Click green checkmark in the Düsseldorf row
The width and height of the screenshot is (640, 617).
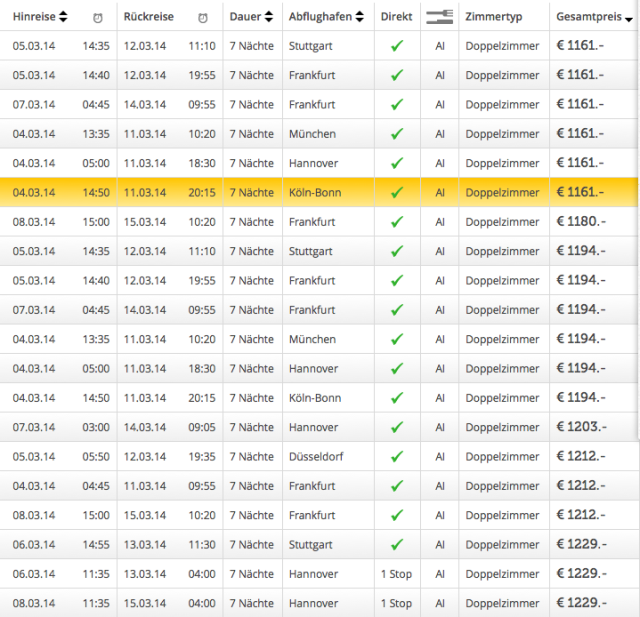397,457
